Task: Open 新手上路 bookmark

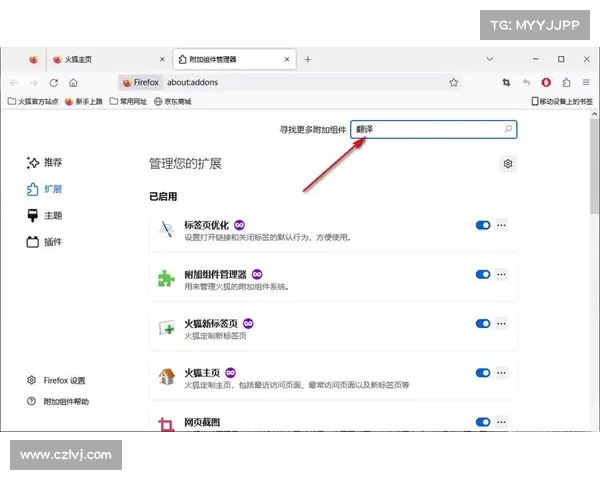Action: coord(84,101)
